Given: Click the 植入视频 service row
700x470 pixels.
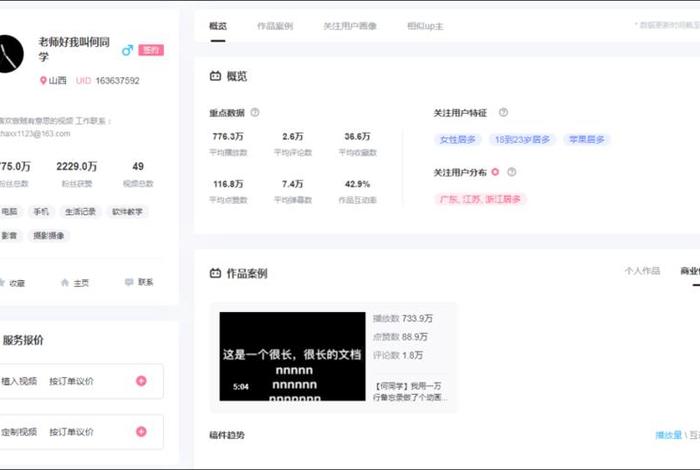Looking at the screenshot, I should point(81,381).
